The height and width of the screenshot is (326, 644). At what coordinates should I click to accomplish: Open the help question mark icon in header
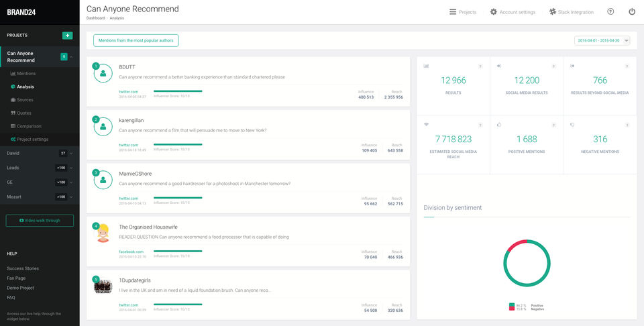tap(610, 12)
